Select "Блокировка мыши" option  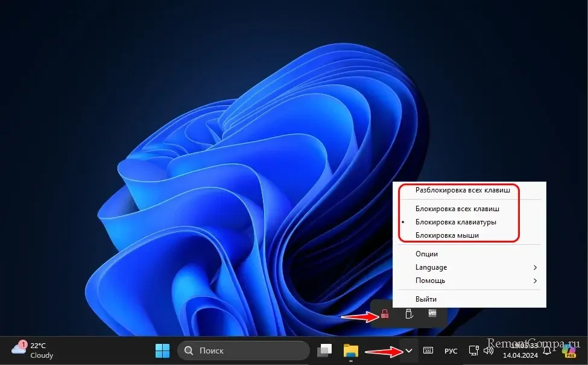[x=447, y=235]
